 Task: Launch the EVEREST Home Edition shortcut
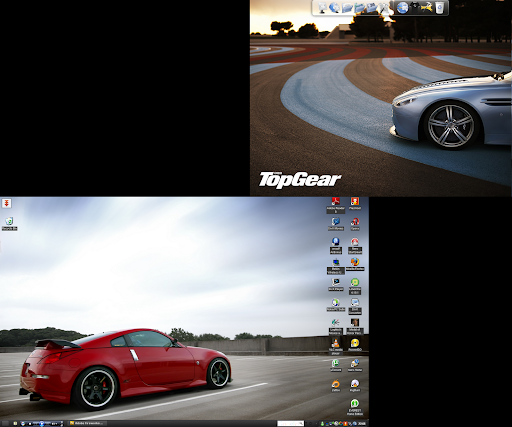[355, 407]
